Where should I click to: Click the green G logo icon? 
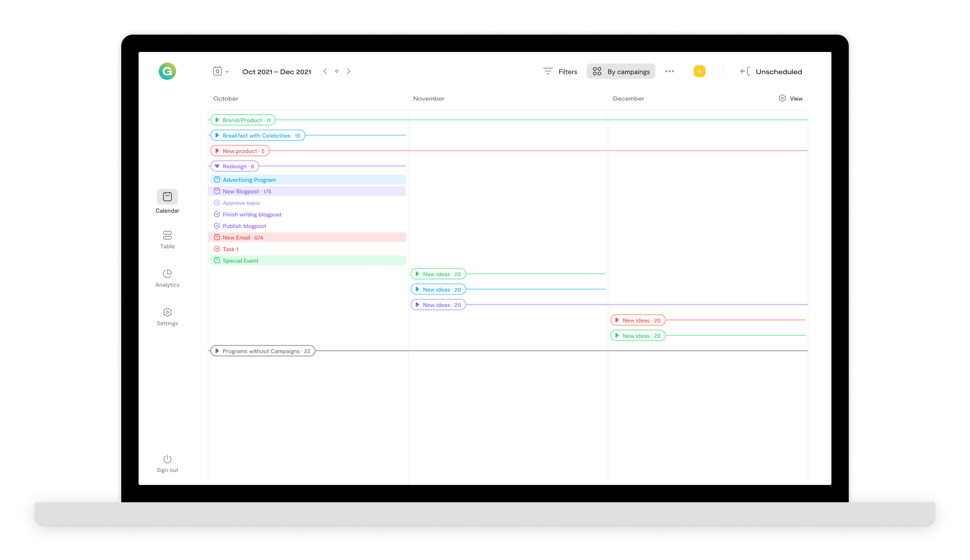click(x=167, y=71)
